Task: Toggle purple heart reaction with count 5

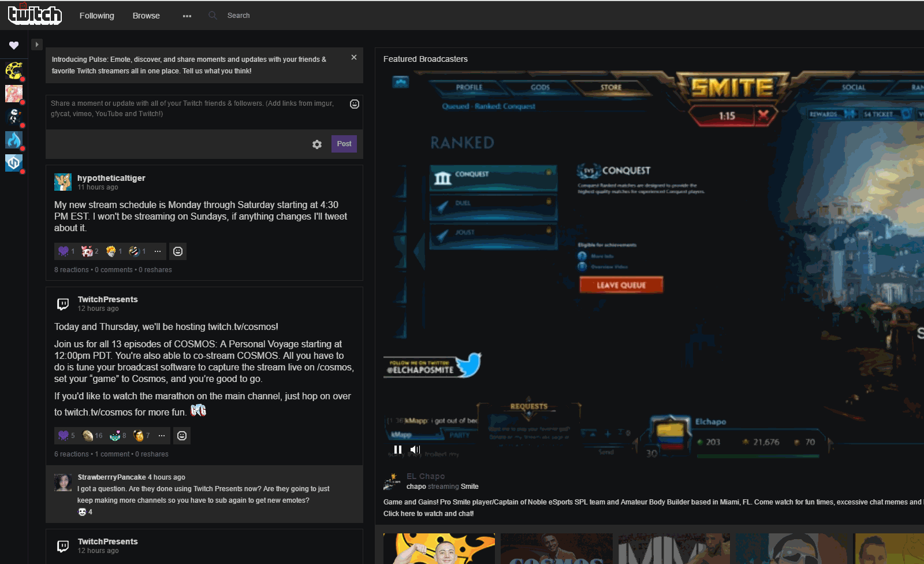Action: (66, 436)
